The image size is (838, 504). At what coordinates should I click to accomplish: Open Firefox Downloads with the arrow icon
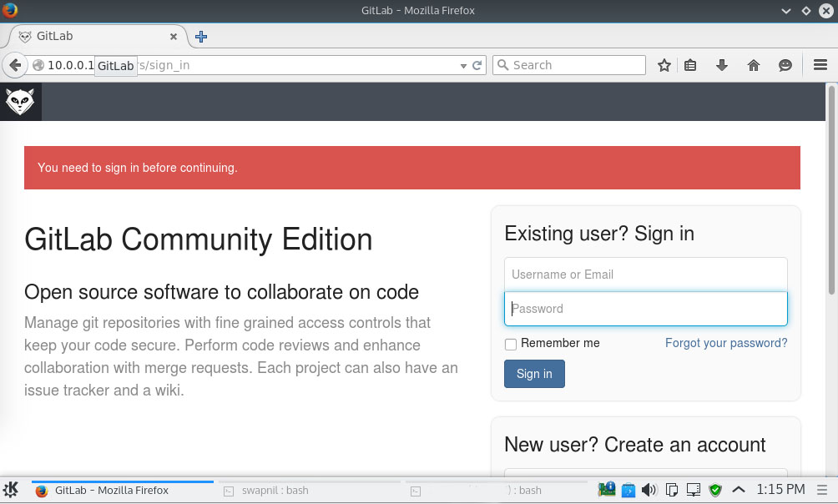point(720,65)
